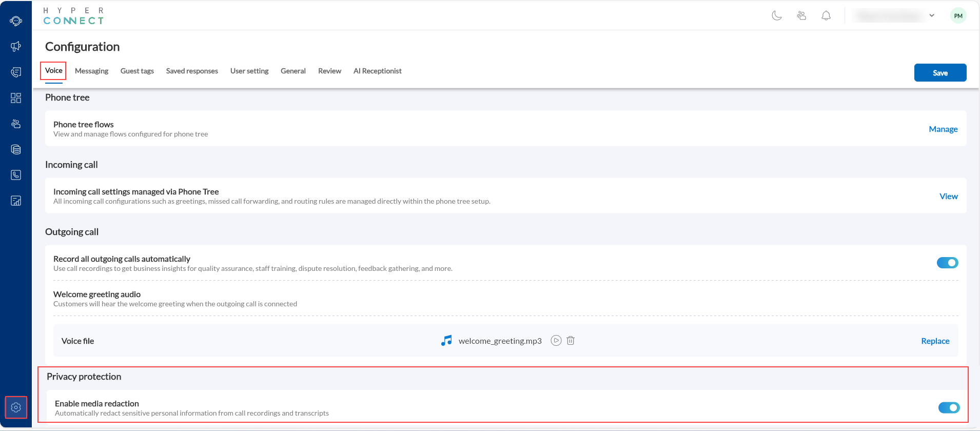Open notifications with the bell icon

click(x=826, y=16)
